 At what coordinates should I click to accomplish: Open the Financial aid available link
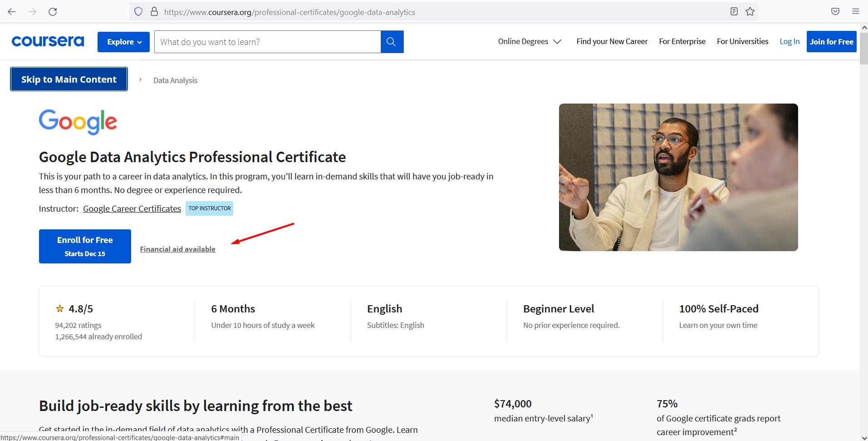pos(177,249)
